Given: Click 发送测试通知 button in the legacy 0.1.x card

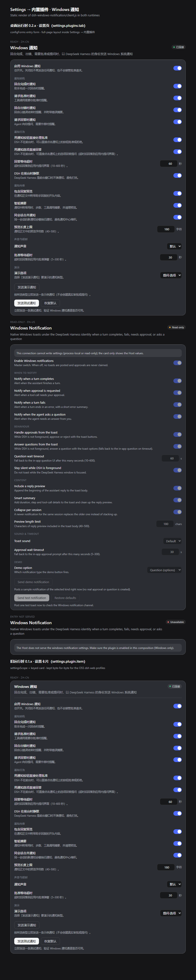Looking at the screenshot, I should (27, 941).
